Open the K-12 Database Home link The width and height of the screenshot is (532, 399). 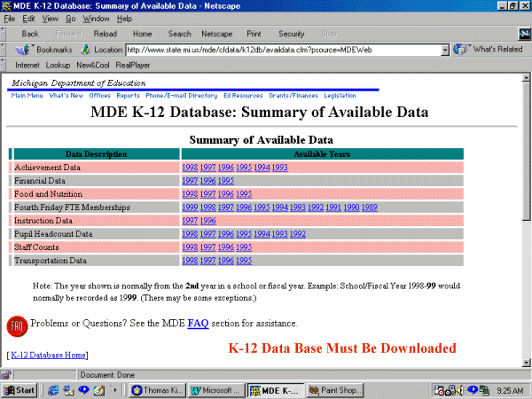pos(49,355)
